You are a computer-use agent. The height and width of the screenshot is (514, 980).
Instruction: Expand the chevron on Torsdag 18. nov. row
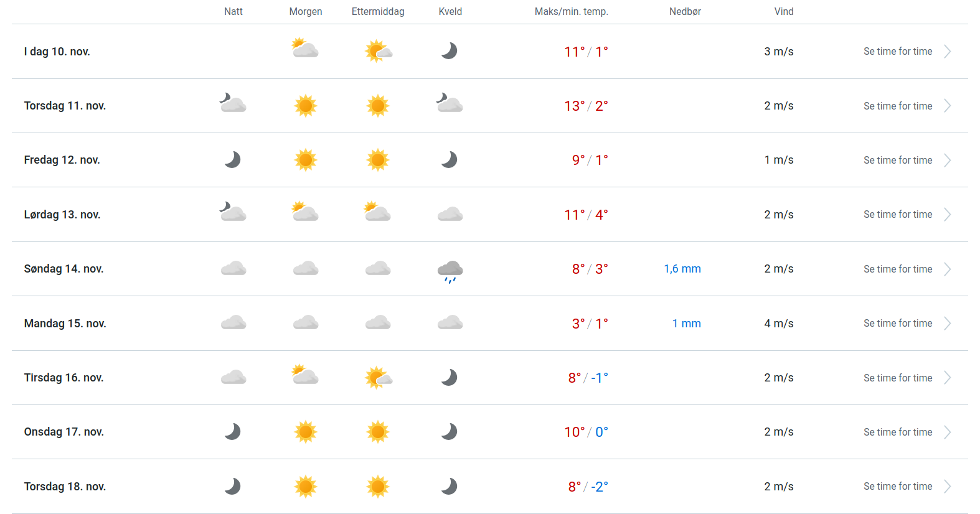coord(947,487)
